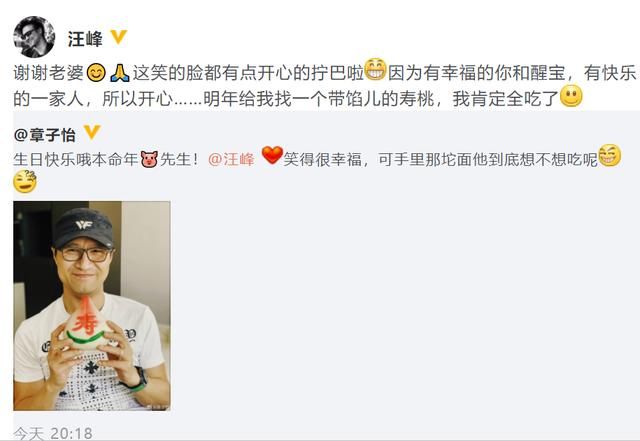Open 汪峰's profile avatar
Viewport: 640px width, 441px height.
tap(34, 37)
